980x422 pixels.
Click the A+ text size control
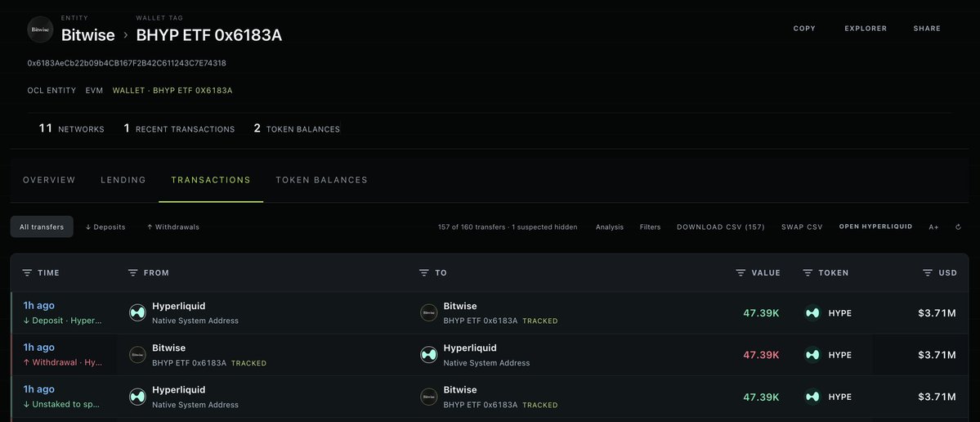click(933, 227)
